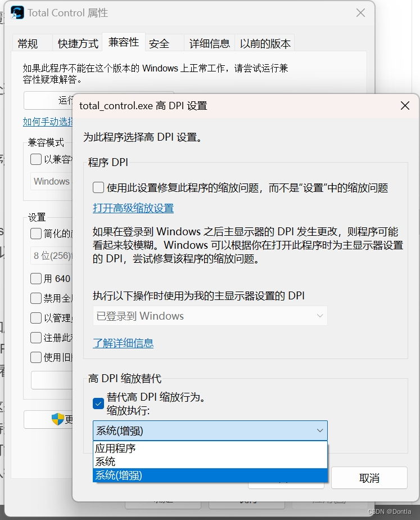
Task: Choose 应用程序 from the scaling list
Action: [x=210, y=449]
